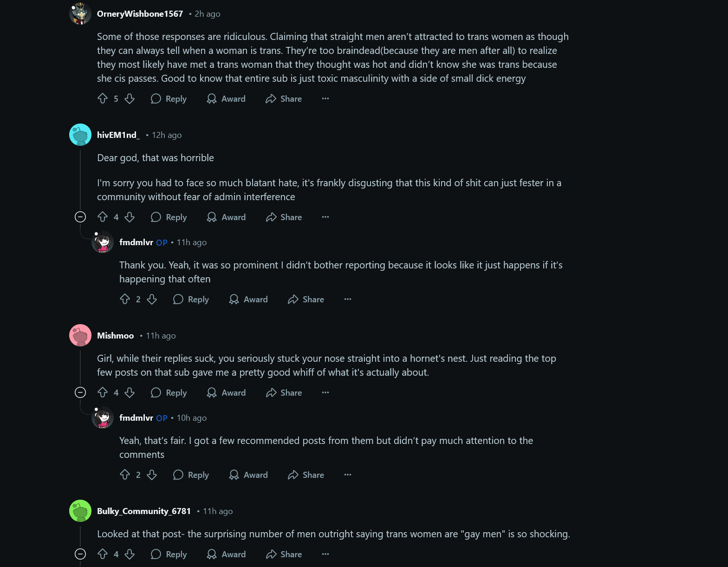This screenshot has width=728, height=567.
Task: Open Mishmoo's username link
Action: [x=115, y=335]
